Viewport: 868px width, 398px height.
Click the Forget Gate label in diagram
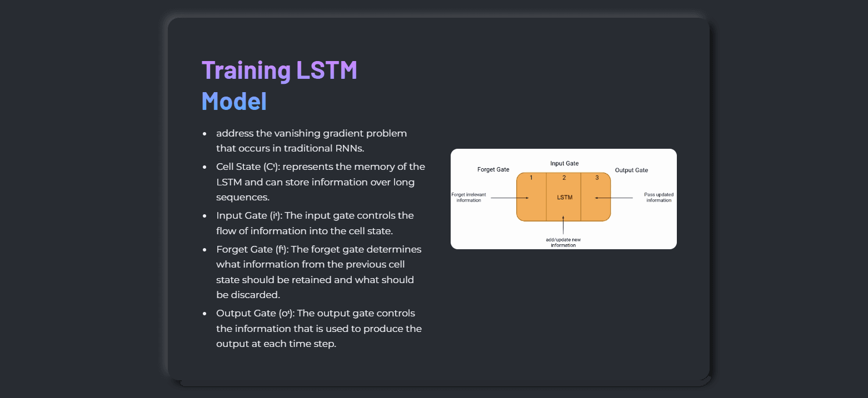493,169
